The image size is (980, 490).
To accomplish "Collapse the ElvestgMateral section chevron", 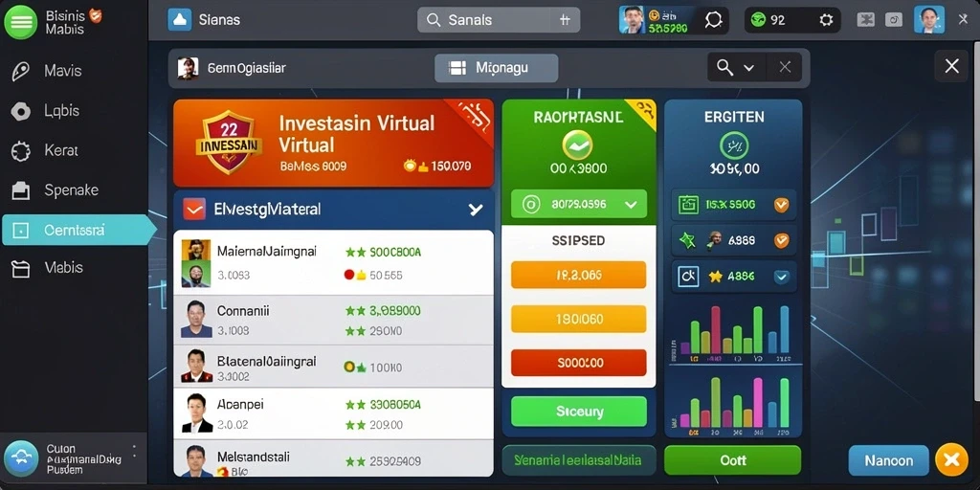I will (476, 210).
